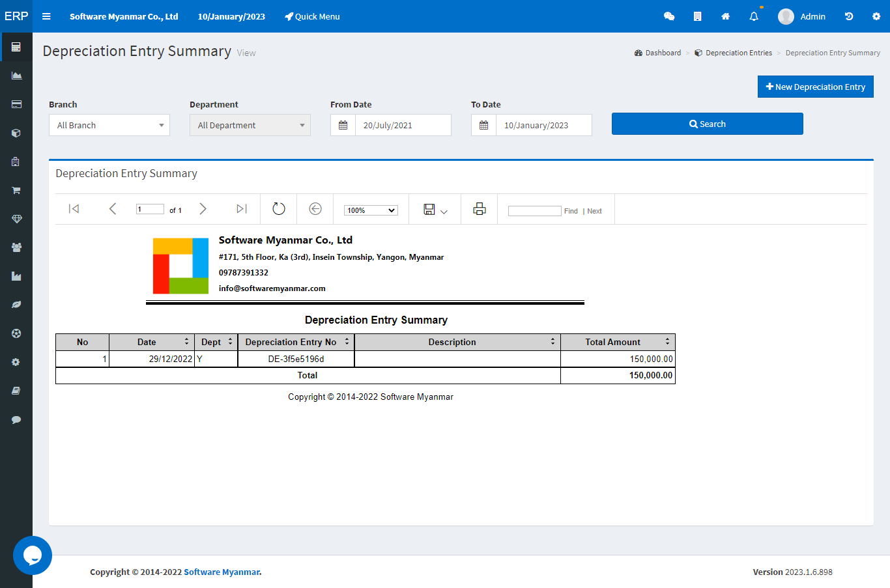Screen dimensions: 890x588
Task: Open the speech bubble sidebar icon
Action: pyautogui.click(x=16, y=419)
